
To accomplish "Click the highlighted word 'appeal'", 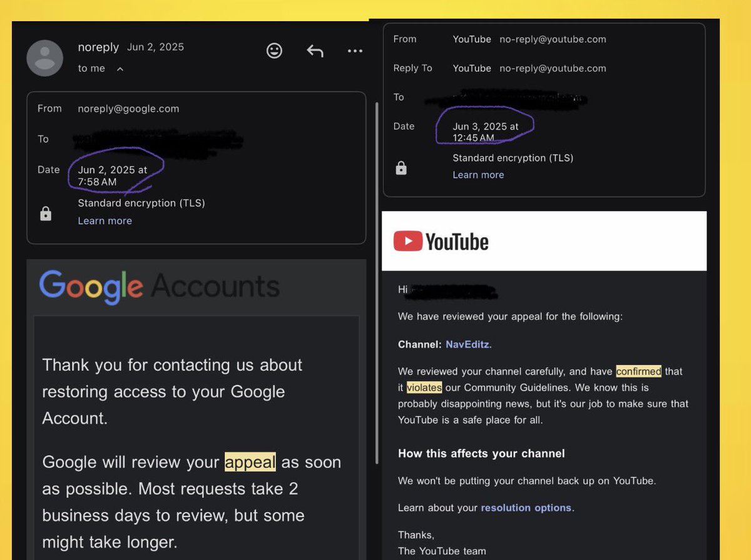I will pyautogui.click(x=250, y=462).
